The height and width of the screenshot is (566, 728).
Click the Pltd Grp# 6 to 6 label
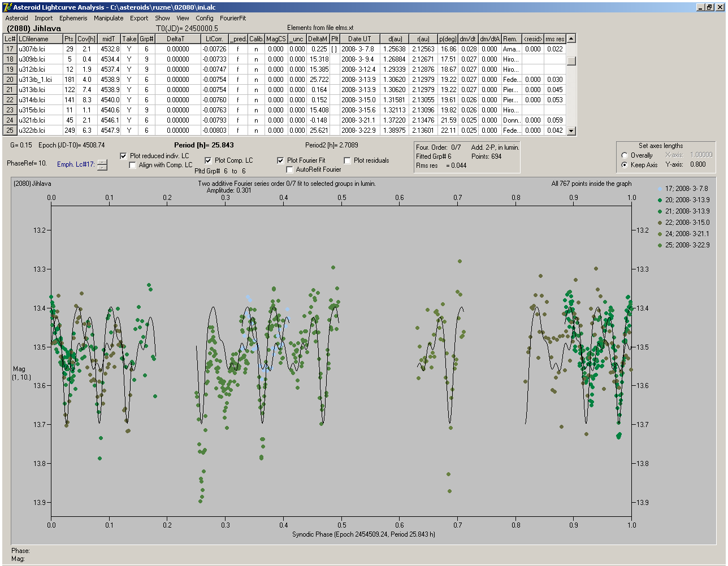[x=220, y=171]
